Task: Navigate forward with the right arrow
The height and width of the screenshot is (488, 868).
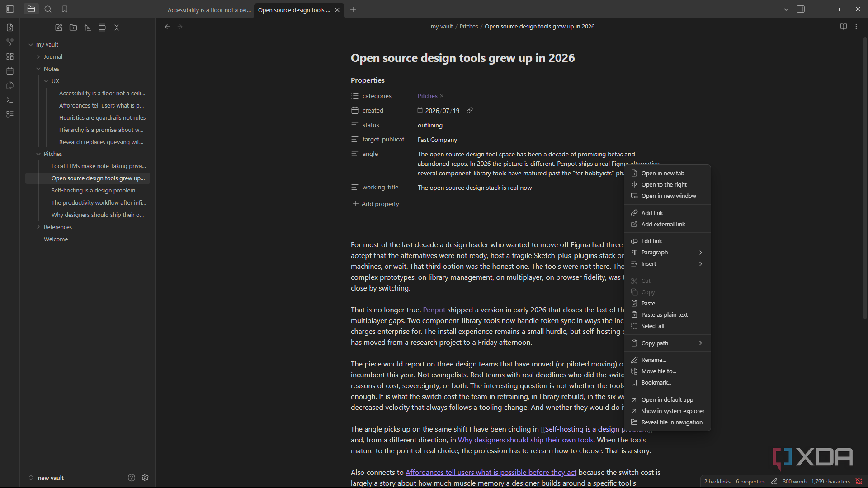Action: [x=180, y=27]
